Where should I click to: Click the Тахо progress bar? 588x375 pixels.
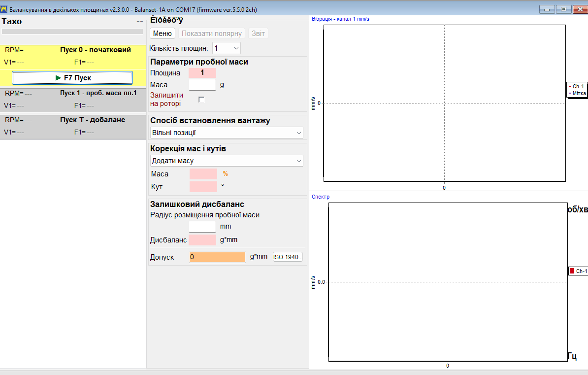(x=72, y=31)
